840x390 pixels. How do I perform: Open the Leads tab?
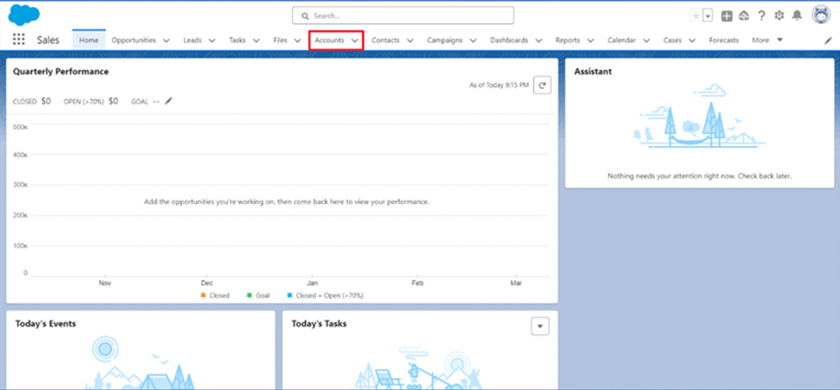pos(192,40)
